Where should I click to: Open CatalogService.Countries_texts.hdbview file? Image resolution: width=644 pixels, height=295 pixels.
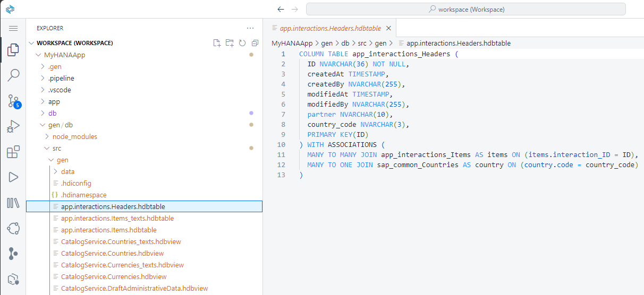(121, 241)
